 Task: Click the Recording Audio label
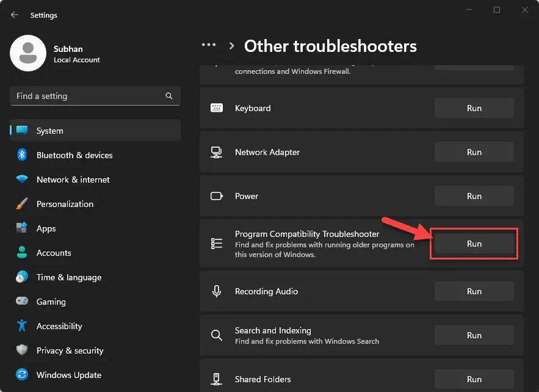click(266, 291)
